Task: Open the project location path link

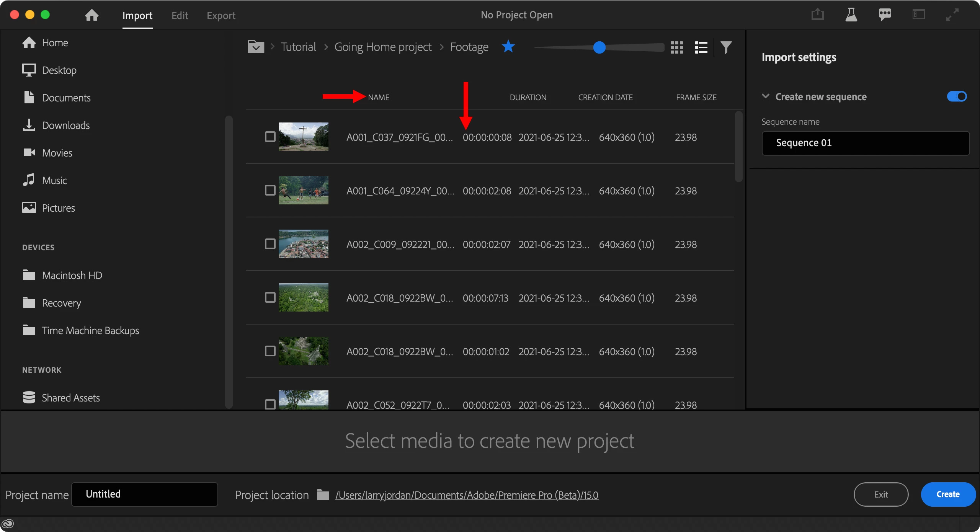Action: [467, 495]
